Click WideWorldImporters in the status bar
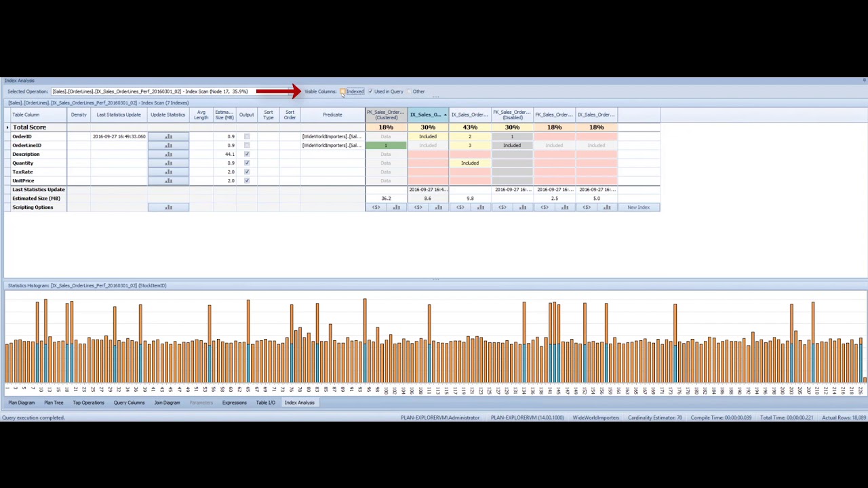868x488 pixels. [596, 418]
